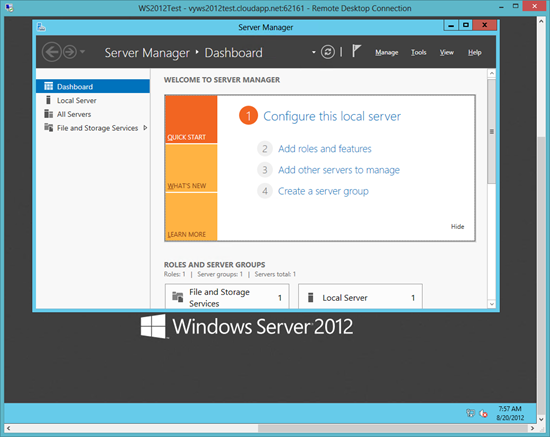Click the taskbar clock showing 7:57 AM

(510, 413)
